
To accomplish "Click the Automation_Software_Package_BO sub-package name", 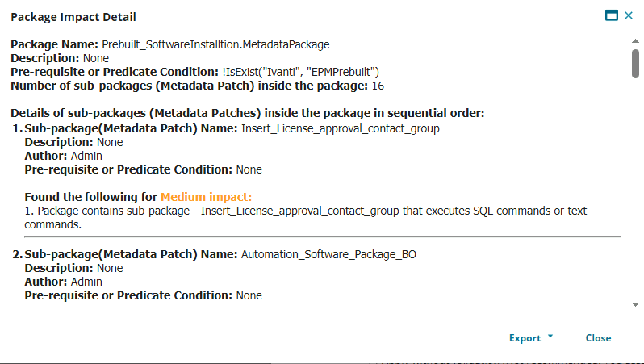I will 328,254.
